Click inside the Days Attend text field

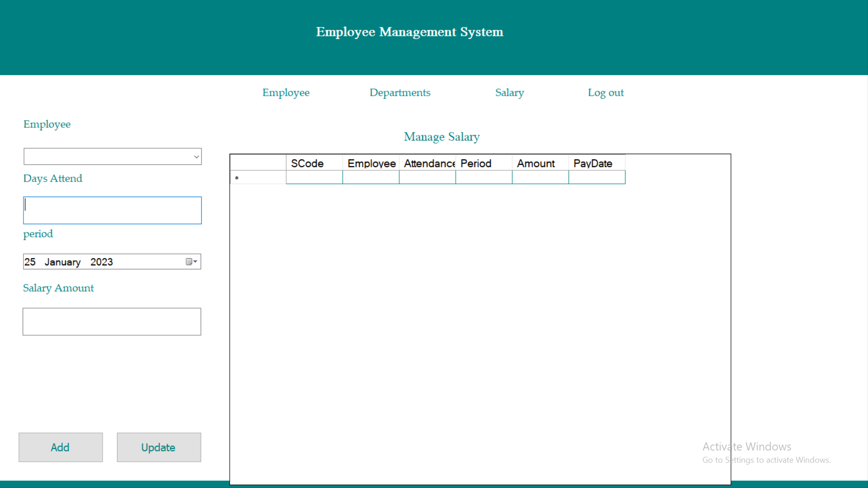(112, 210)
